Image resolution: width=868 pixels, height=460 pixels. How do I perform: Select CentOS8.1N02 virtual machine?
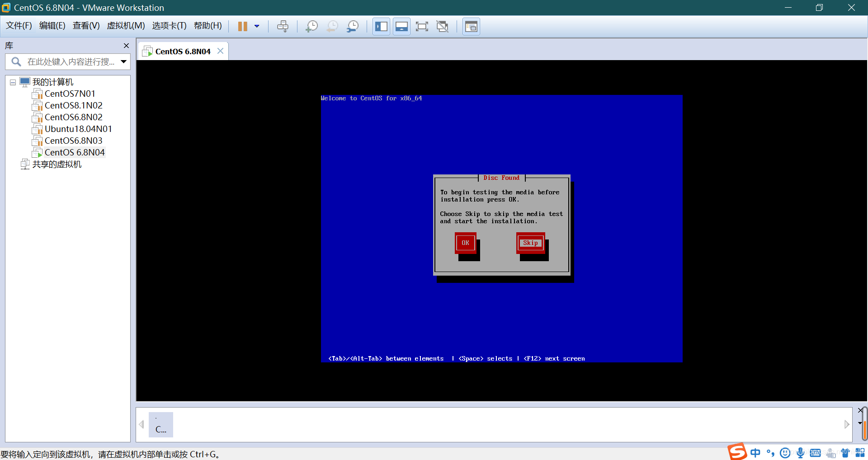point(73,105)
